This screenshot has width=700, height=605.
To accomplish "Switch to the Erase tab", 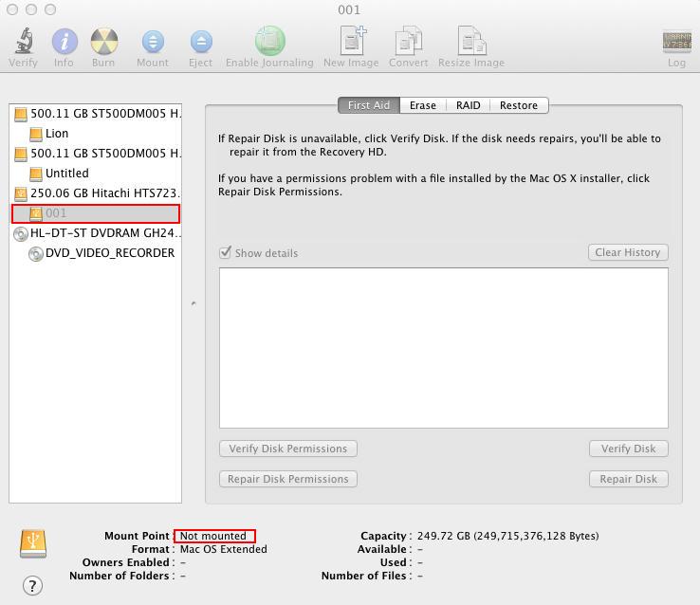I will (422, 105).
